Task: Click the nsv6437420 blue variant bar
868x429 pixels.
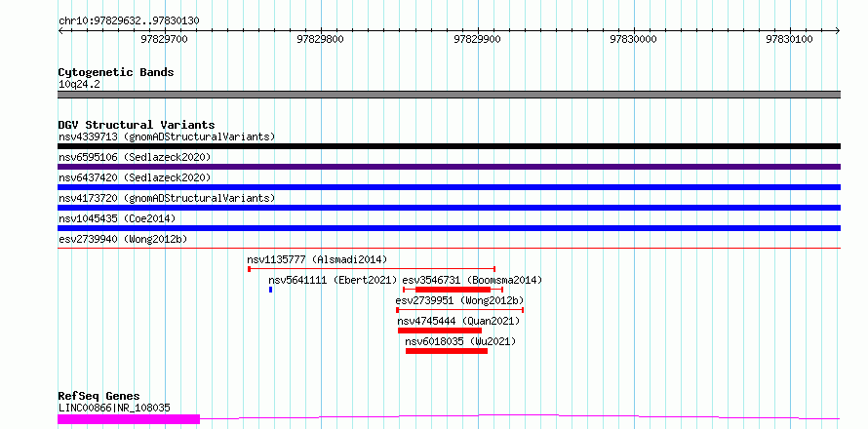Action: coord(449,187)
